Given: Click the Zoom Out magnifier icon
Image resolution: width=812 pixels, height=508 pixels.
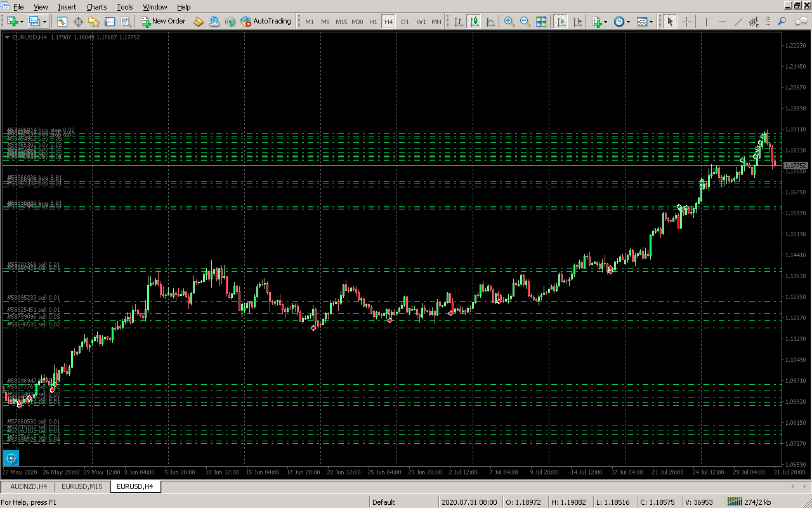Looking at the screenshot, I should pyautogui.click(x=525, y=22).
